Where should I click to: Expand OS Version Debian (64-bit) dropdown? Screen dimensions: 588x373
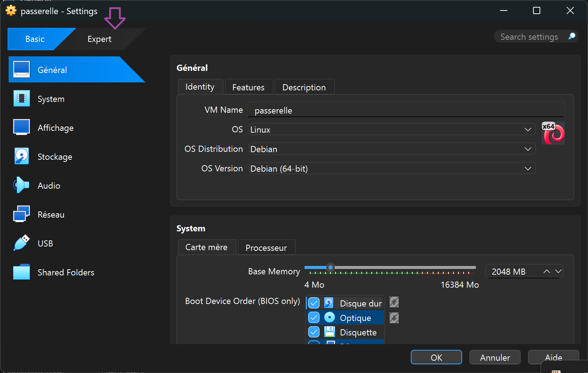392,168
